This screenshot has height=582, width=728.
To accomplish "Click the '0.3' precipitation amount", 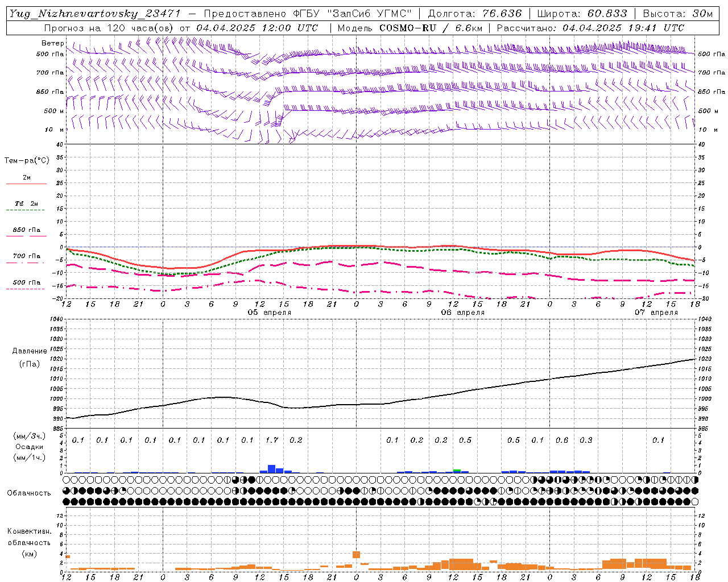I will 586,440.
